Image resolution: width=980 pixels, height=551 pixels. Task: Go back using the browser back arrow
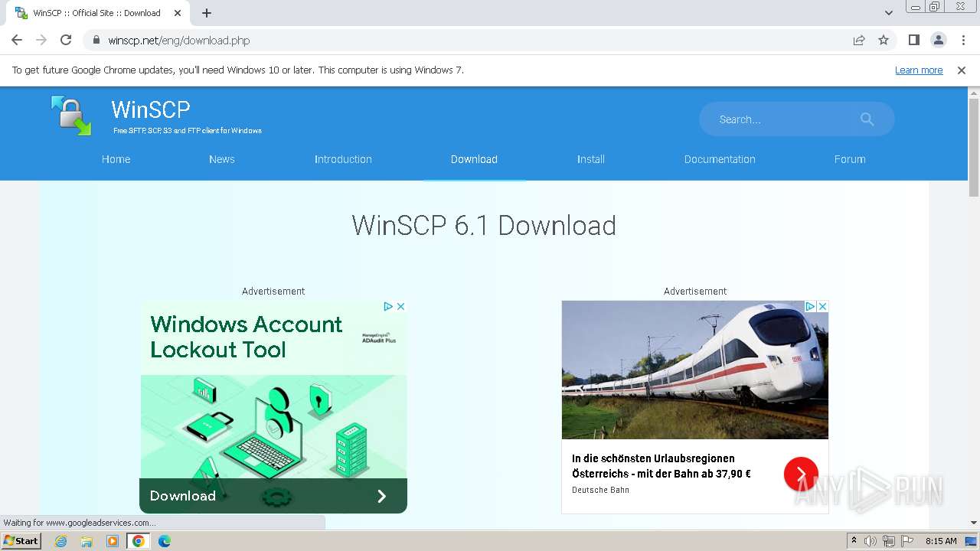point(17,40)
